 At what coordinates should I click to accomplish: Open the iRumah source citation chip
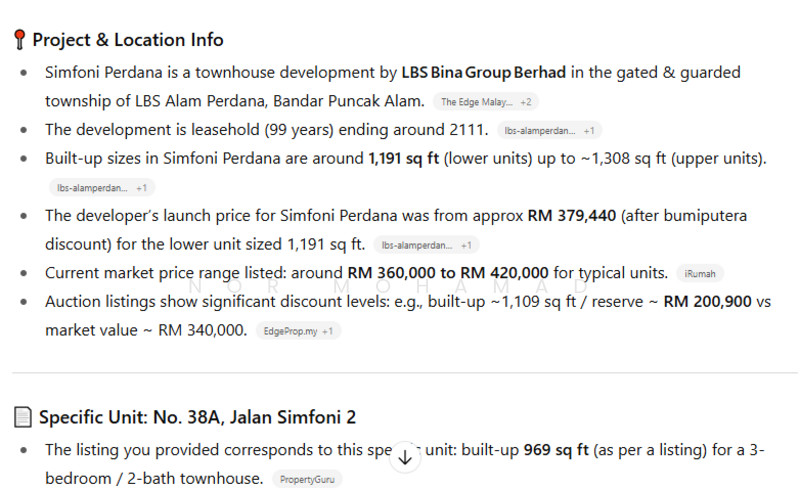[x=700, y=274]
